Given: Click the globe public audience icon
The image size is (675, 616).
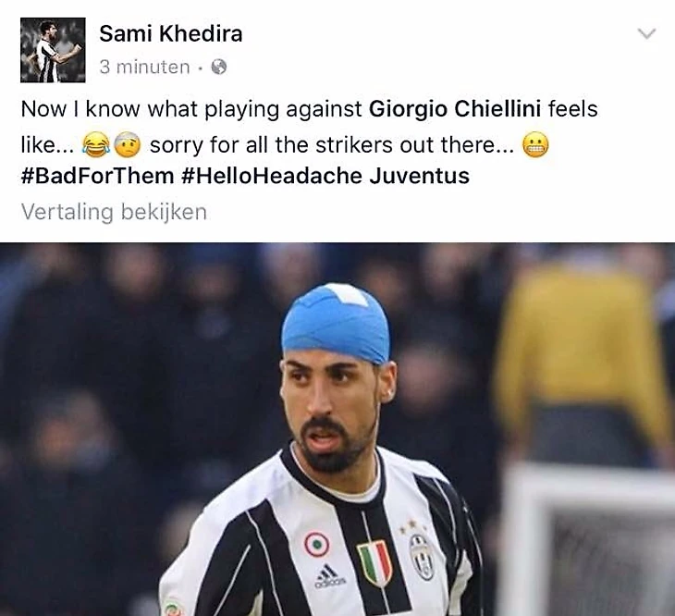Looking at the screenshot, I should (219, 67).
